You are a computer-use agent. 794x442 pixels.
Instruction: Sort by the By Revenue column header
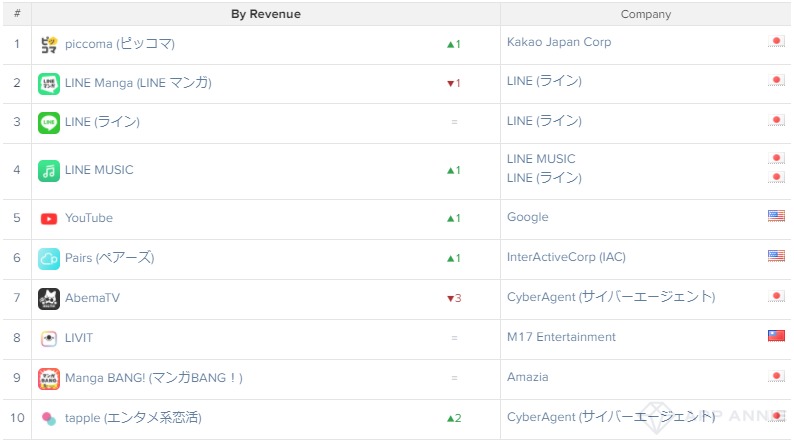click(x=266, y=14)
